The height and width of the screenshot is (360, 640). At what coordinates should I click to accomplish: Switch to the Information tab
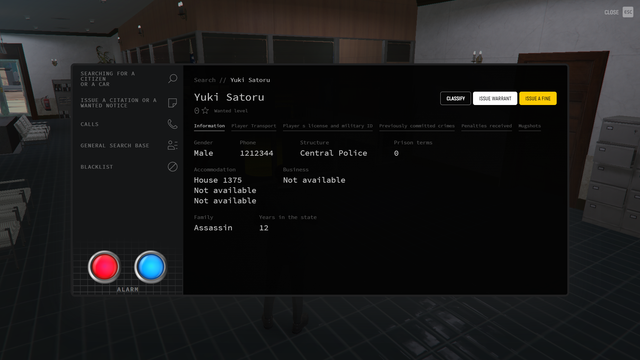(x=209, y=126)
